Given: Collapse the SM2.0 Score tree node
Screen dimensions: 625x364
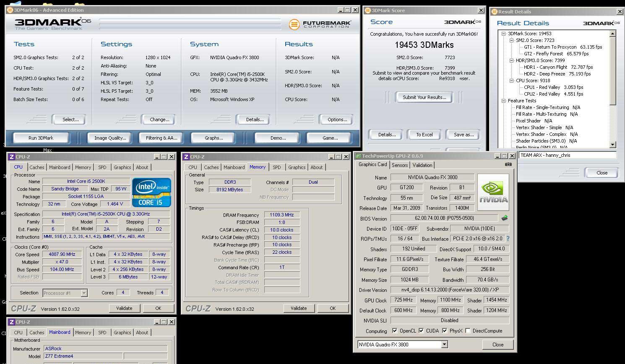Looking at the screenshot, I should click(512, 40).
